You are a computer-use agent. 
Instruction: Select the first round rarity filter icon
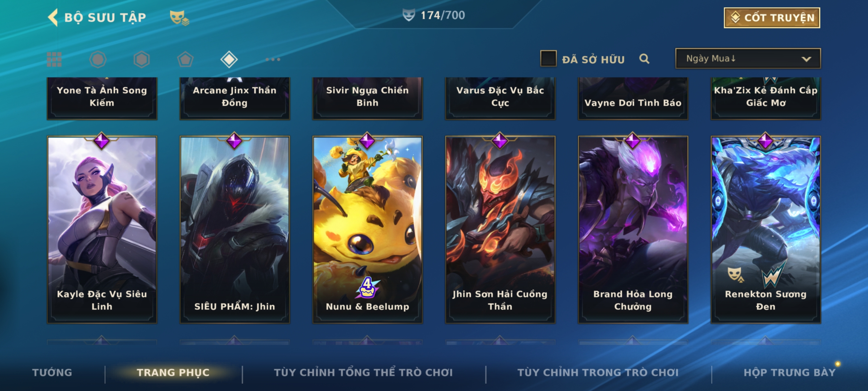tap(98, 59)
